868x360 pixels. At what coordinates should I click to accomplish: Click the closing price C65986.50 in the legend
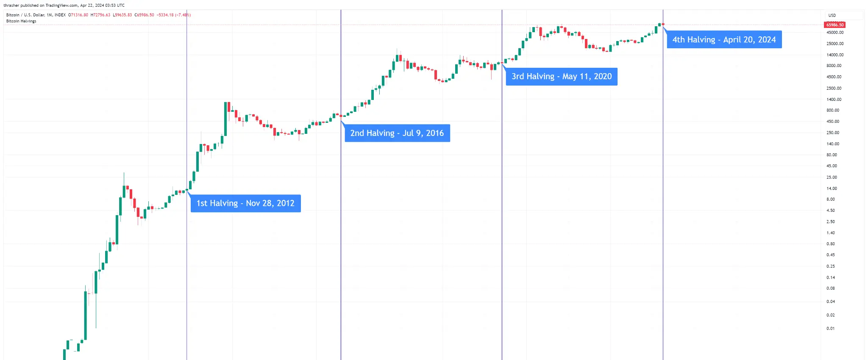pyautogui.click(x=145, y=15)
